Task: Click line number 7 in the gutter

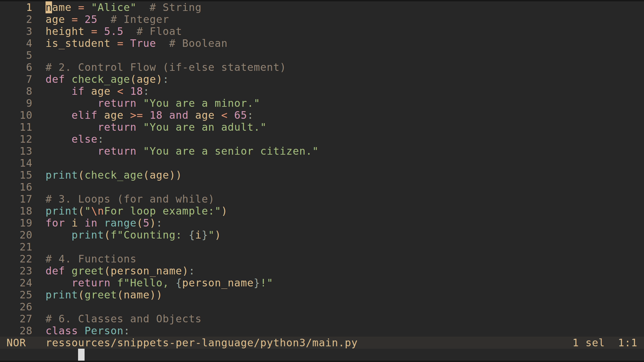Action: coord(29,79)
